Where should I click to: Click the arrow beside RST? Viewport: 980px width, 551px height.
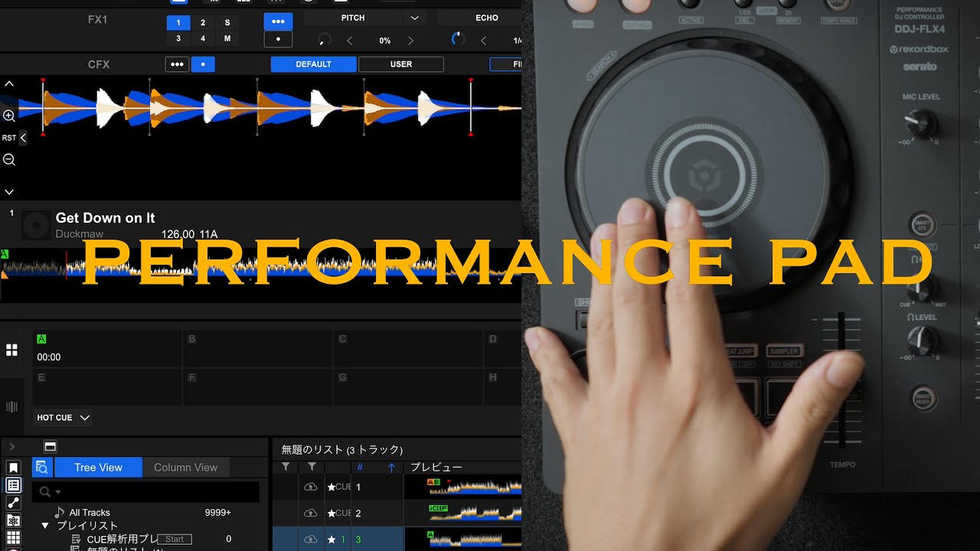coord(23,138)
